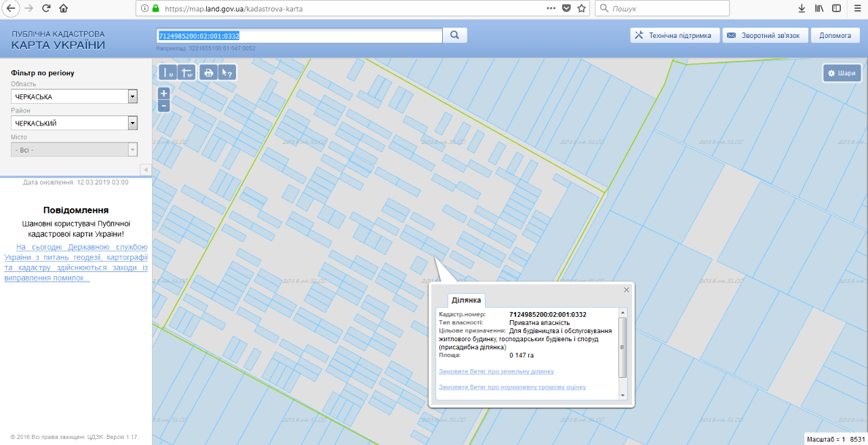Click the popup vertical scrollbar thumb

[x=623, y=347]
